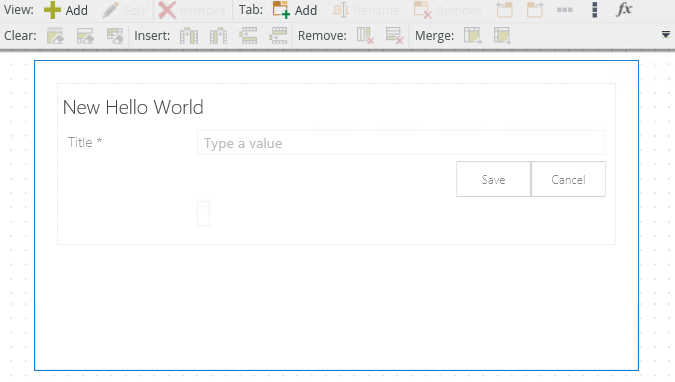Click the vertical three-dots layout icon
The height and width of the screenshot is (382, 675).
coord(594,10)
